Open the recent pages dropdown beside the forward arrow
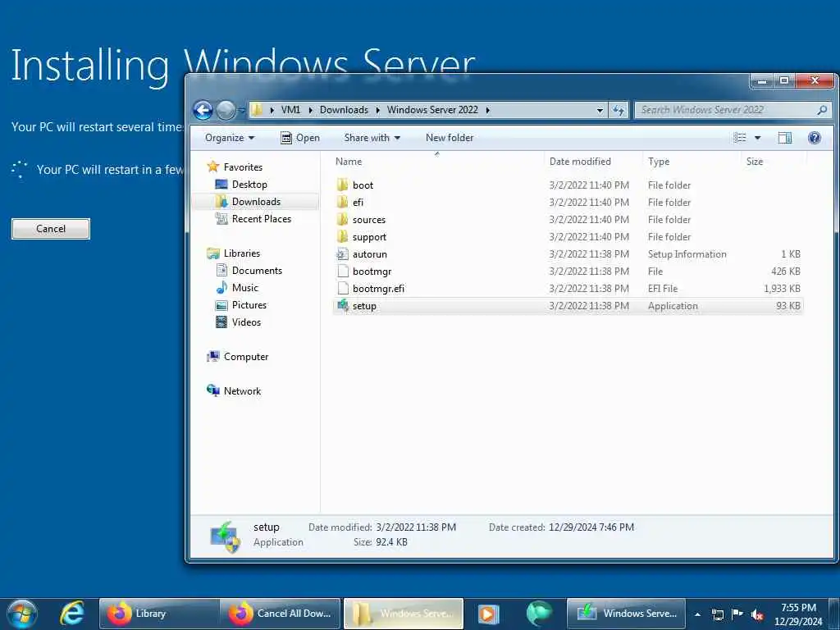Screen dimensions: 840x630 click(242, 111)
